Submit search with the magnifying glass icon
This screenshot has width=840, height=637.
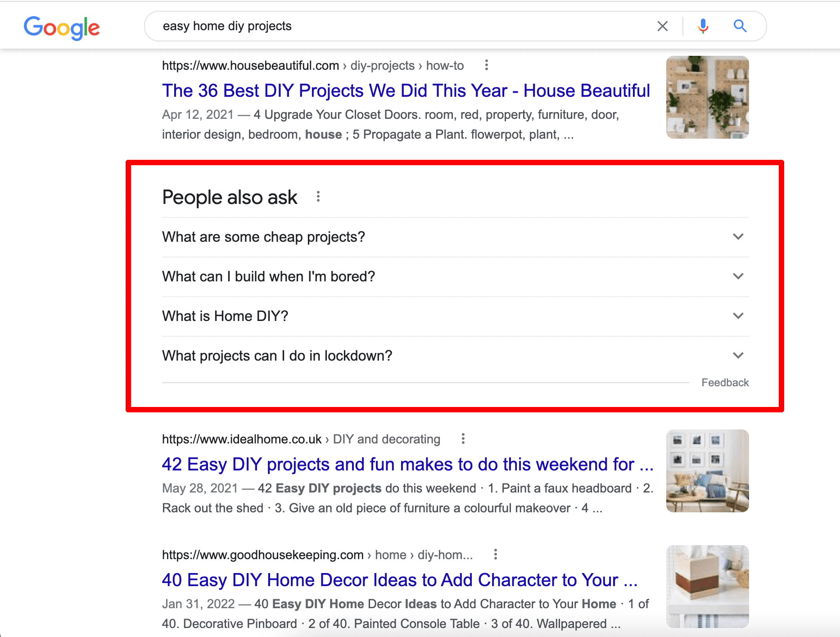740,26
